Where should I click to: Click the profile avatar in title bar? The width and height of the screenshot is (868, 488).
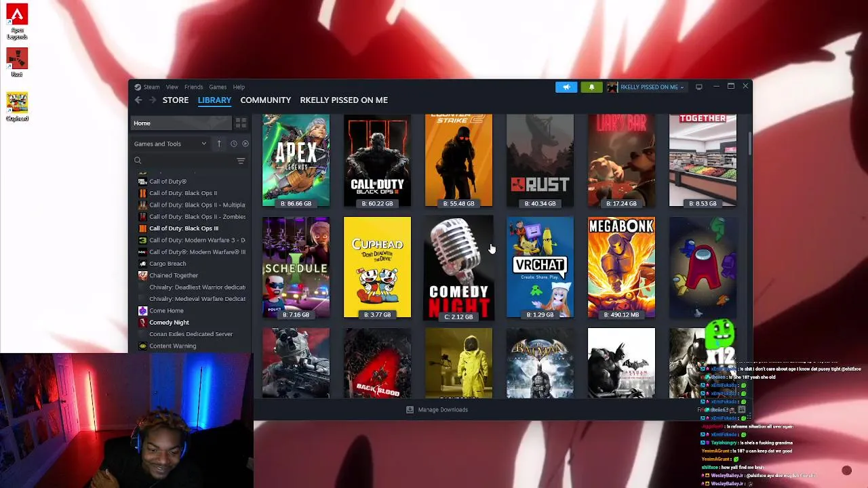pos(612,87)
